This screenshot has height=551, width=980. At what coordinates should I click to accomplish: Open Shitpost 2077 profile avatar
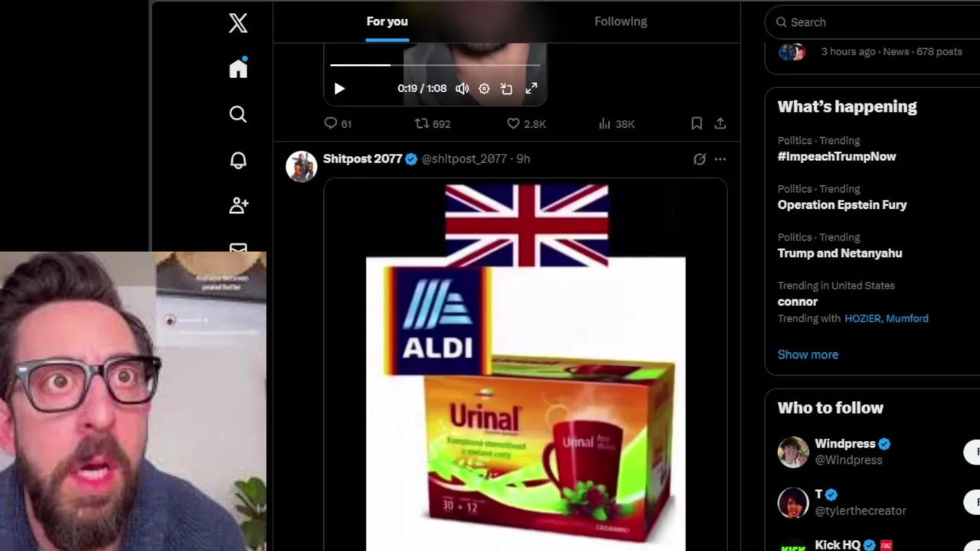(x=301, y=166)
